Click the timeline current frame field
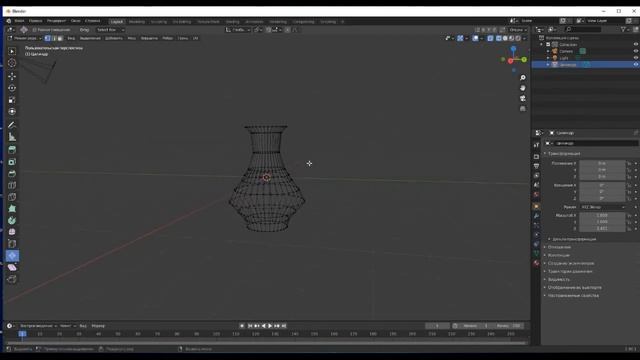Screen dimensions: 640x360 [x=438, y=326]
